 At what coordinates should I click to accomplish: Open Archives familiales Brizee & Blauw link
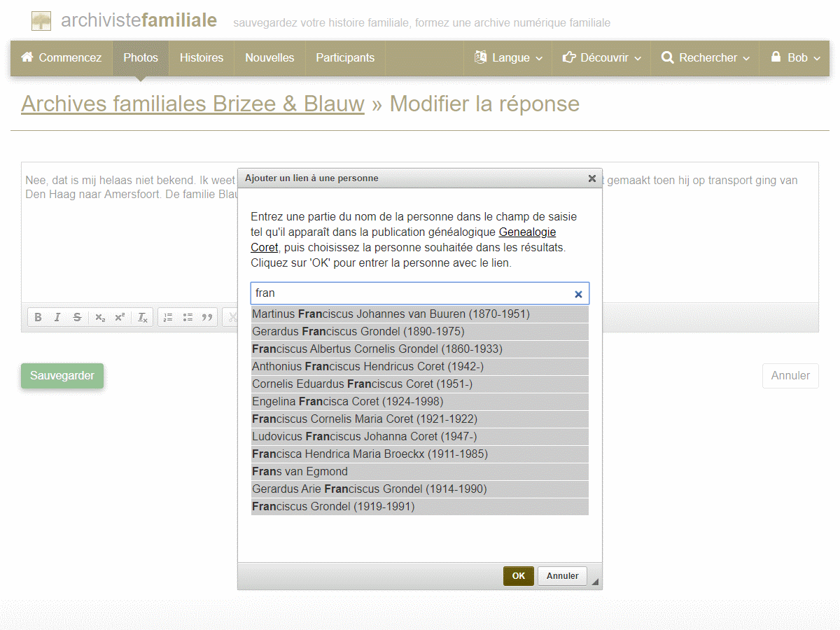pyautogui.click(x=192, y=104)
